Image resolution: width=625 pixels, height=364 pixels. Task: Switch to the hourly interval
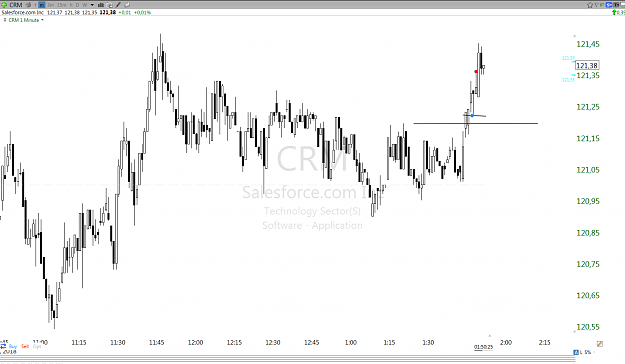tap(71, 5)
